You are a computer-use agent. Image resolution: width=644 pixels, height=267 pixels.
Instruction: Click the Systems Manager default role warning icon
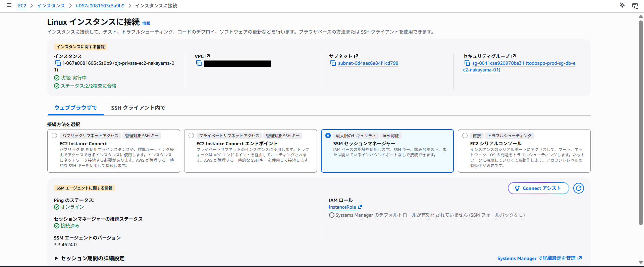pos(332,215)
